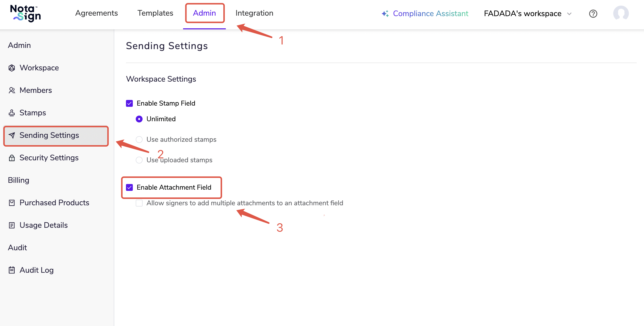
Task: Click the NotaSign logo
Action: pos(25,13)
